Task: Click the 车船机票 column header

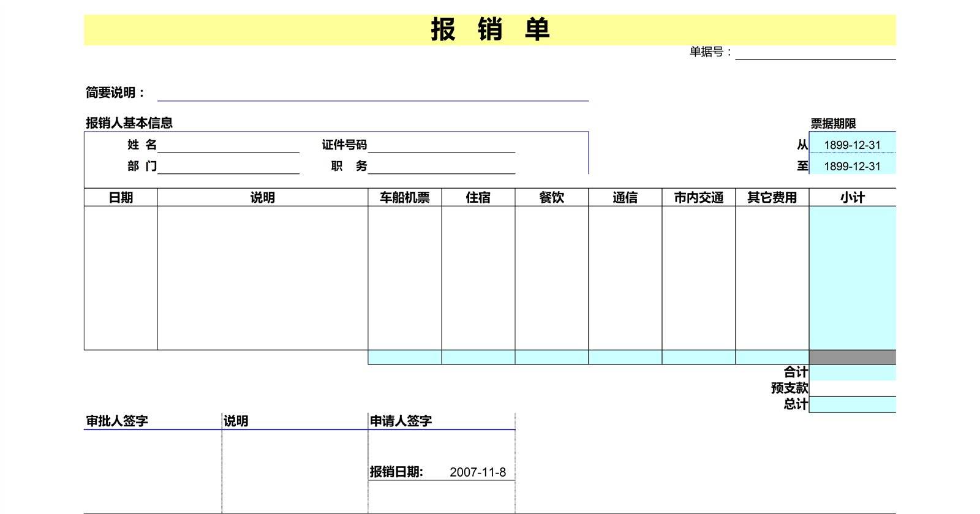Action: (404, 197)
